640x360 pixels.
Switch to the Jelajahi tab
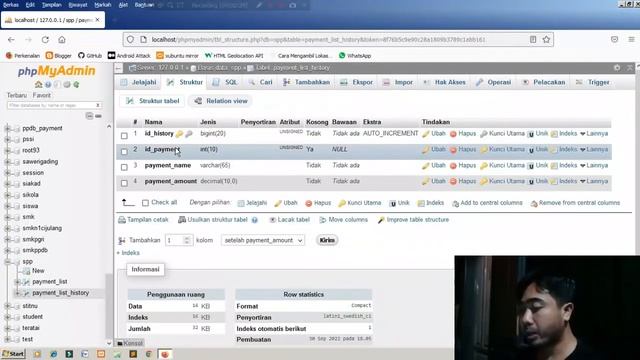pyautogui.click(x=138, y=82)
